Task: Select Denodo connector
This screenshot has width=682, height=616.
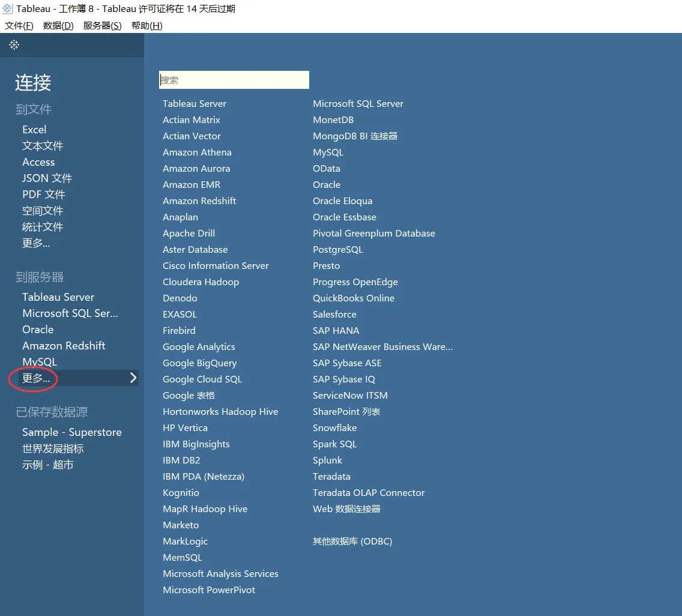Action: (180, 298)
